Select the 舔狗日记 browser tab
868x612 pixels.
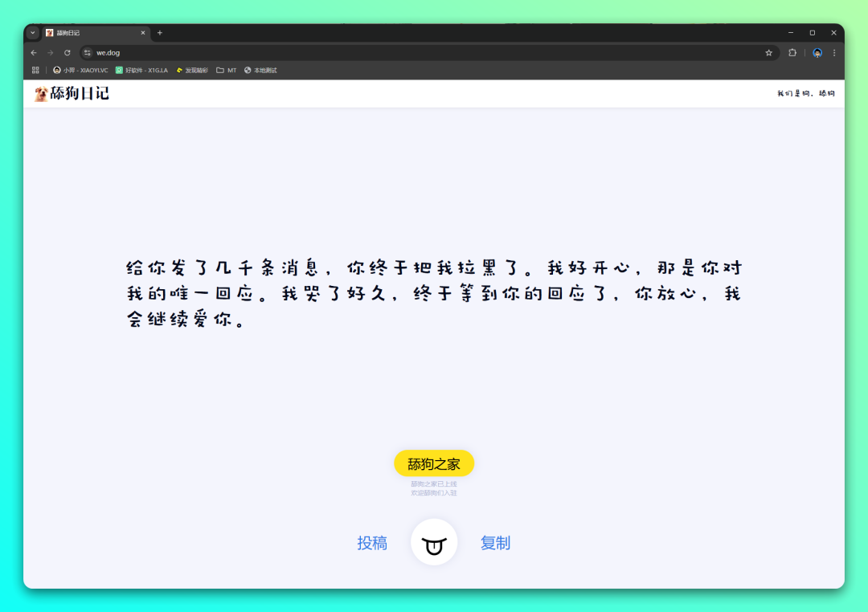pyautogui.click(x=95, y=33)
